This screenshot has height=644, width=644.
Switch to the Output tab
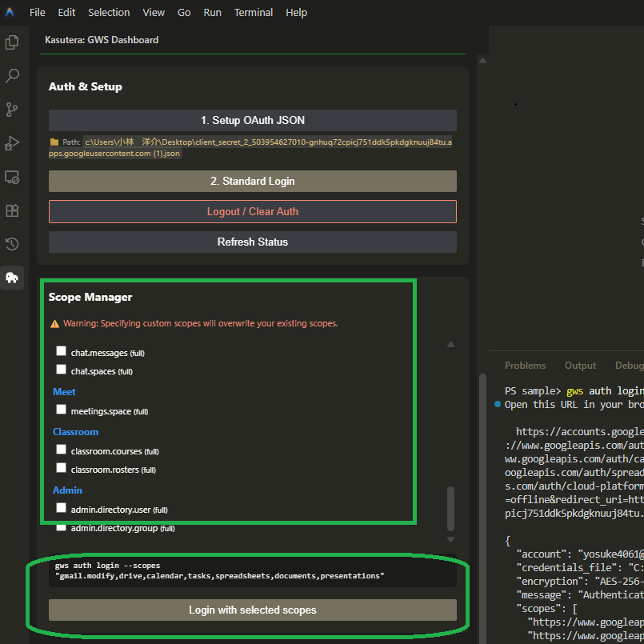(x=580, y=365)
